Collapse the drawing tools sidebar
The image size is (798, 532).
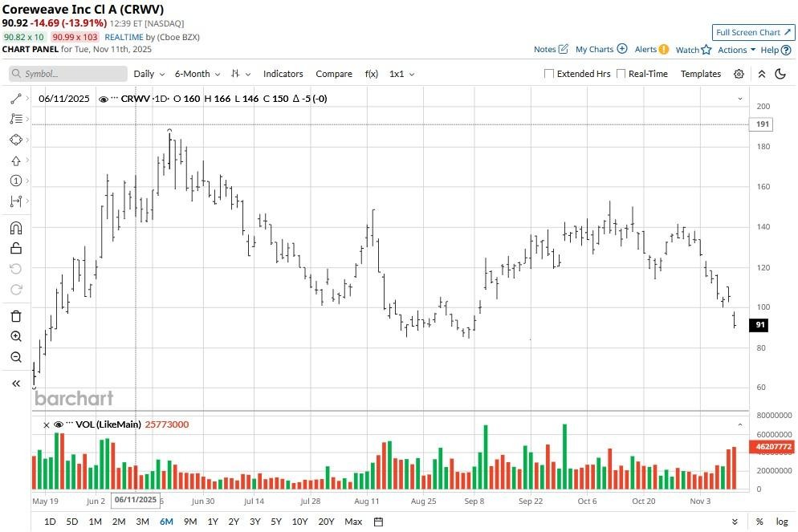[16, 384]
